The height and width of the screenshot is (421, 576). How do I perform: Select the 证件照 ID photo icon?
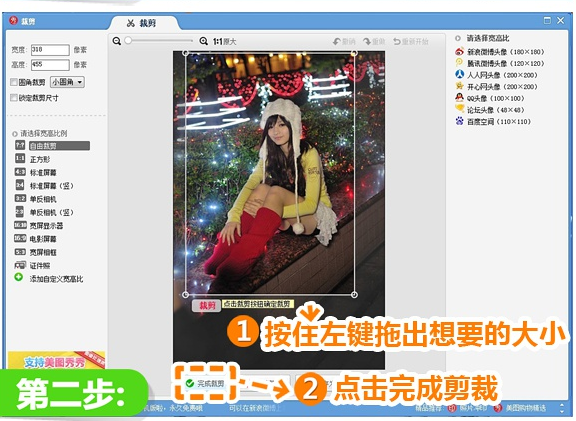point(20,265)
